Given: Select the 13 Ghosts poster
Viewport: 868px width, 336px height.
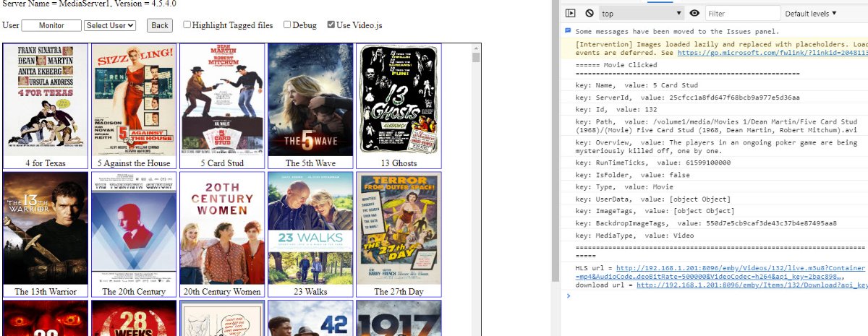Looking at the screenshot, I should (399, 100).
